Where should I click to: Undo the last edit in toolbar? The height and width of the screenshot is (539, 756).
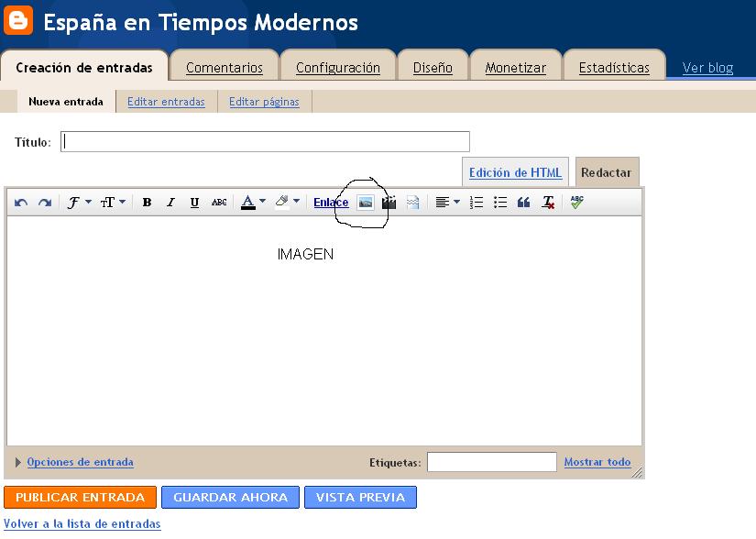(21, 203)
